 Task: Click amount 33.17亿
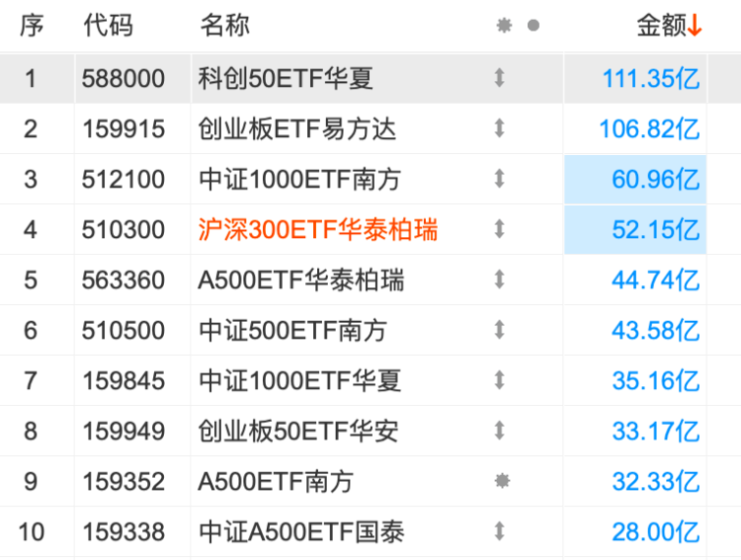point(655,431)
